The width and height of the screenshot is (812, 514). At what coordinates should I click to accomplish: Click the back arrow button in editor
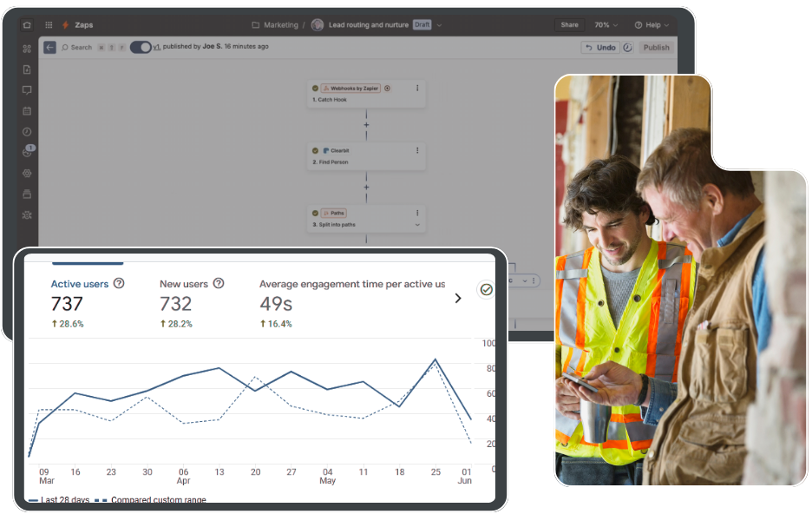click(49, 48)
